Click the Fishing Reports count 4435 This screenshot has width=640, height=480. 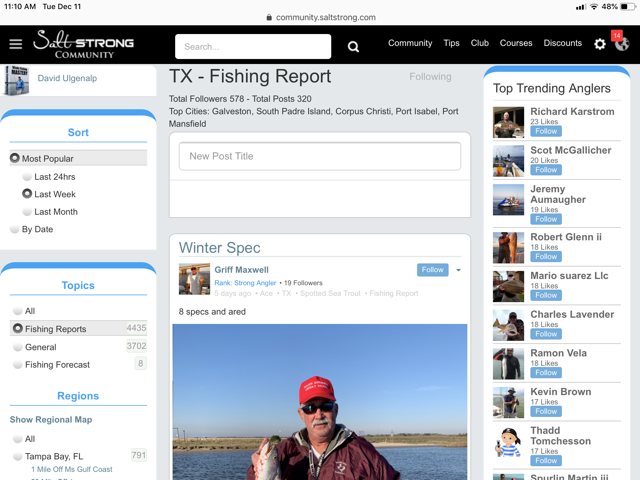[136, 328]
